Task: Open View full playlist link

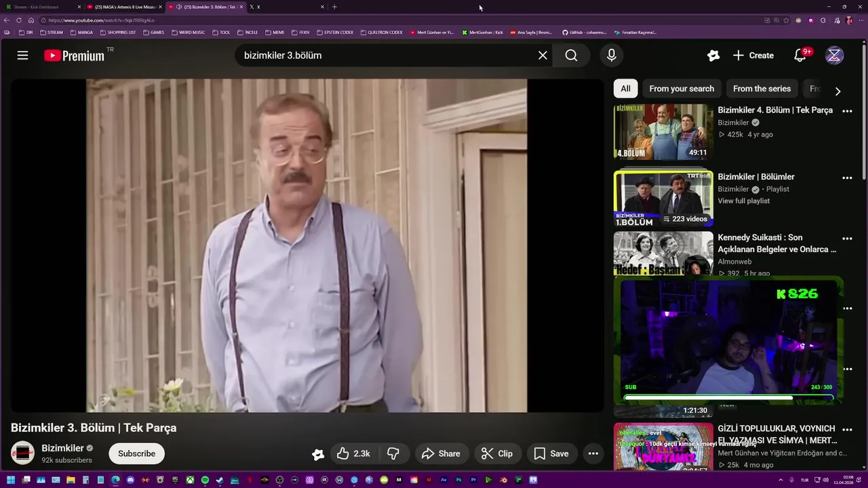Action: 744,201
